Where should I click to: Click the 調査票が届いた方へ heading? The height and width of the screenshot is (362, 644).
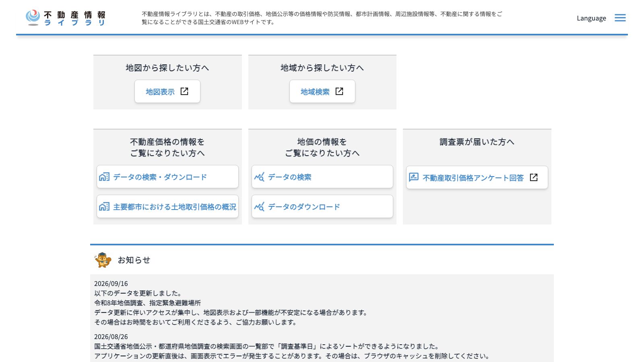click(477, 142)
